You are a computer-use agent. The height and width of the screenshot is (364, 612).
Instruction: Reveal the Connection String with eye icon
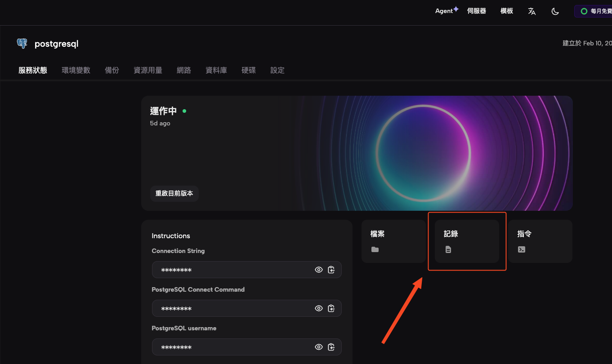click(319, 270)
